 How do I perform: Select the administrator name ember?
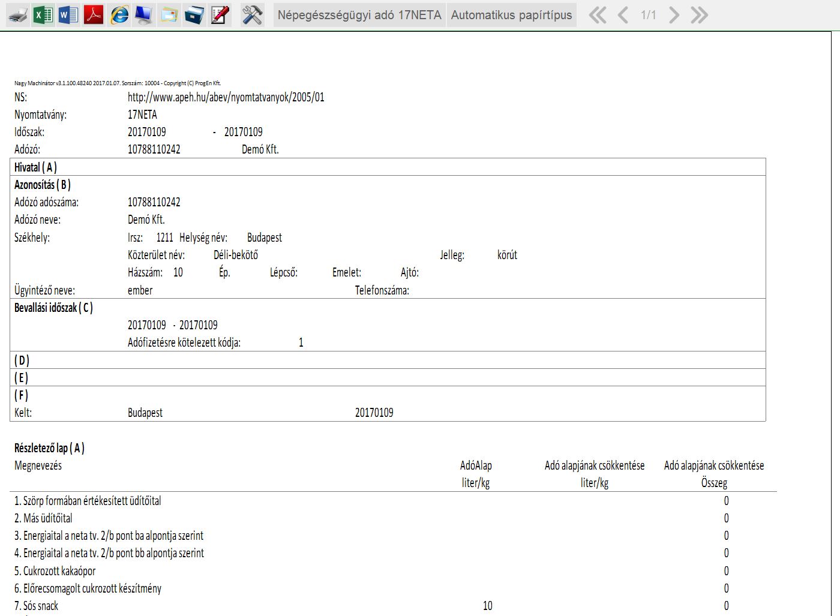140,290
